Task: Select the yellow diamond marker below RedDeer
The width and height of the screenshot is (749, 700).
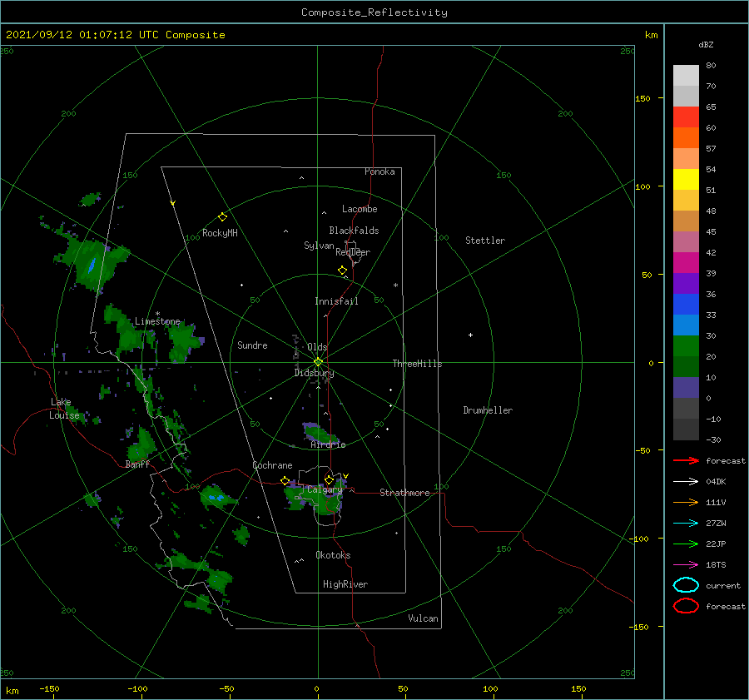Action: pyautogui.click(x=342, y=271)
